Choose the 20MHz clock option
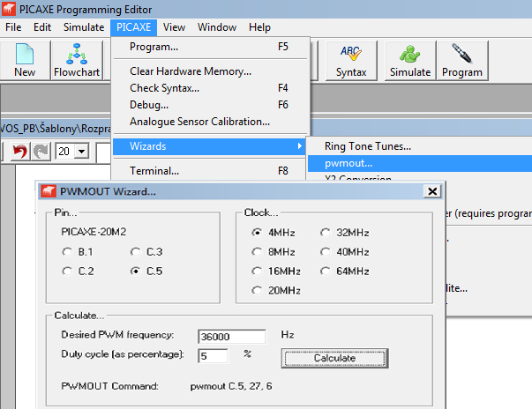The height and width of the screenshot is (409, 532). (257, 290)
